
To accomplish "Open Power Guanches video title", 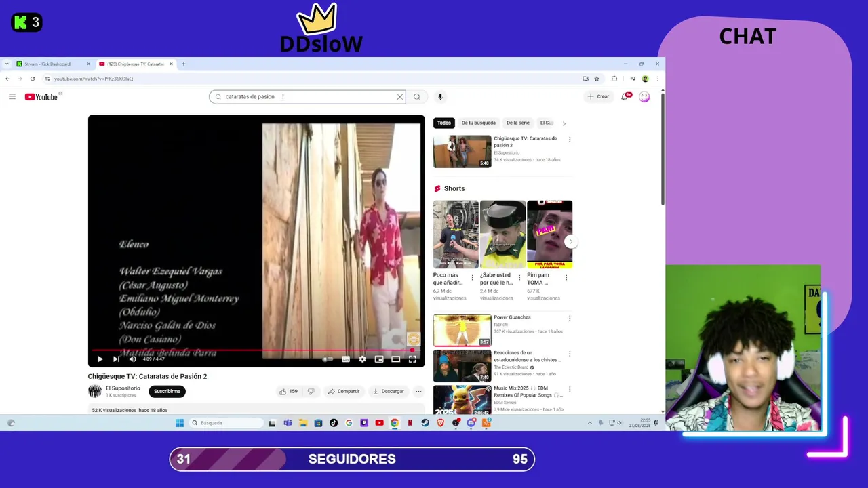I will tap(512, 317).
